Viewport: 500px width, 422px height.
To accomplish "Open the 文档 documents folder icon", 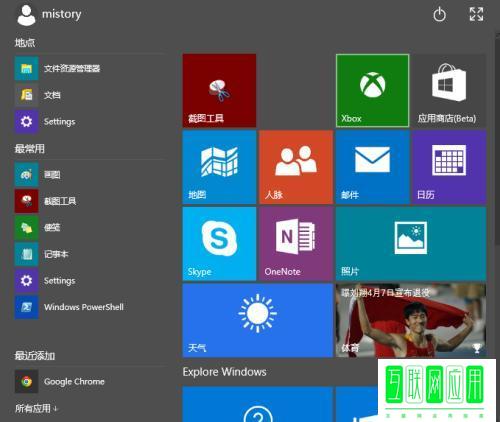I will tap(26, 95).
